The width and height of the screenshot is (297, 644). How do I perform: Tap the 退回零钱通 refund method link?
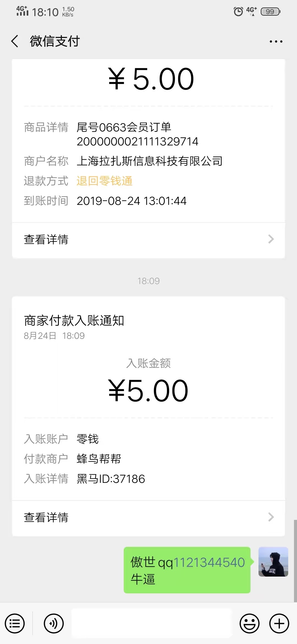105,181
